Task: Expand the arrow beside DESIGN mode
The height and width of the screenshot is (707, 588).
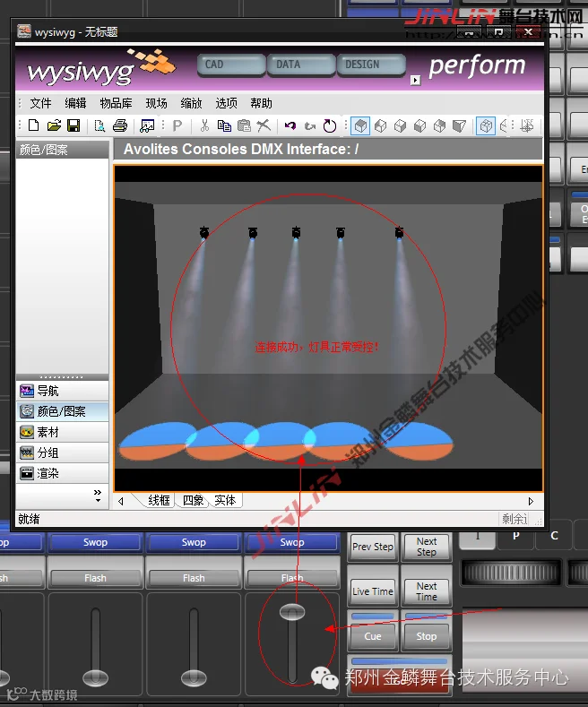Action: (415, 81)
